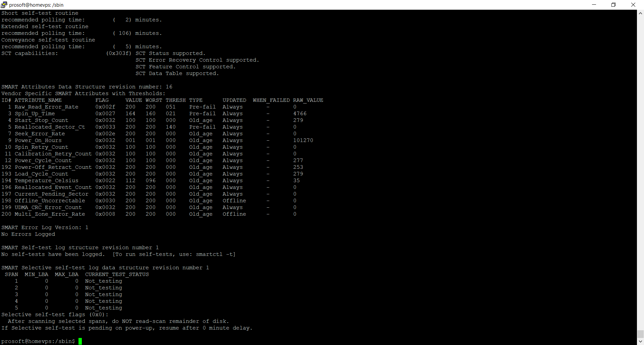644x345 pixels.
Task: Click the 'Selective self-test flags (0x0):' line
Action: point(55,315)
